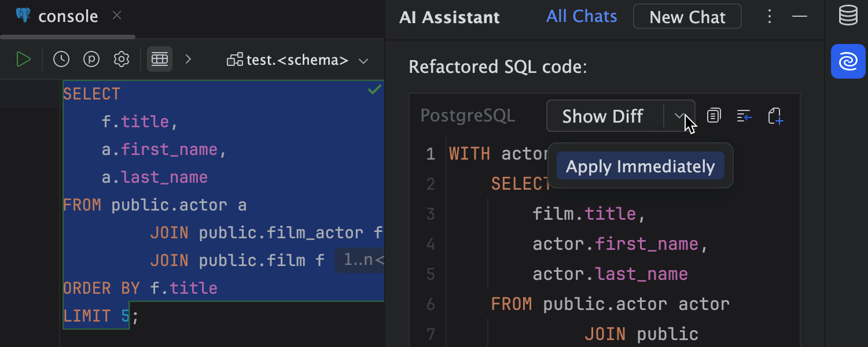
Task: Open console settings gear icon
Action: tap(122, 60)
